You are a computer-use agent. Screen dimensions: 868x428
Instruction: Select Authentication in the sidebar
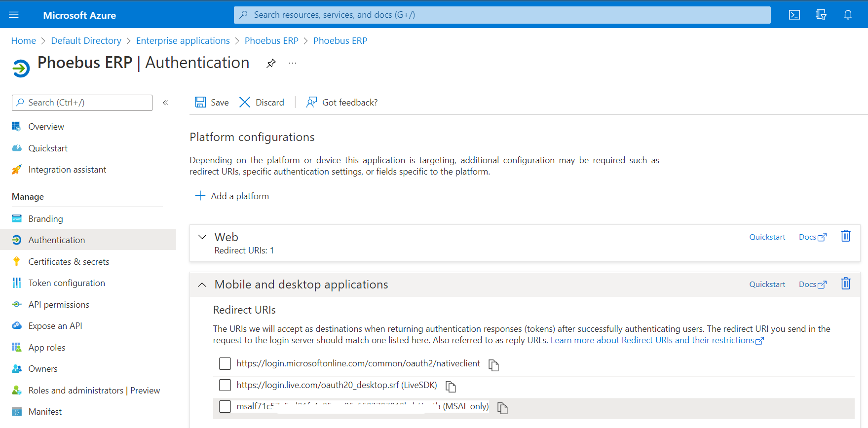tap(88, 240)
